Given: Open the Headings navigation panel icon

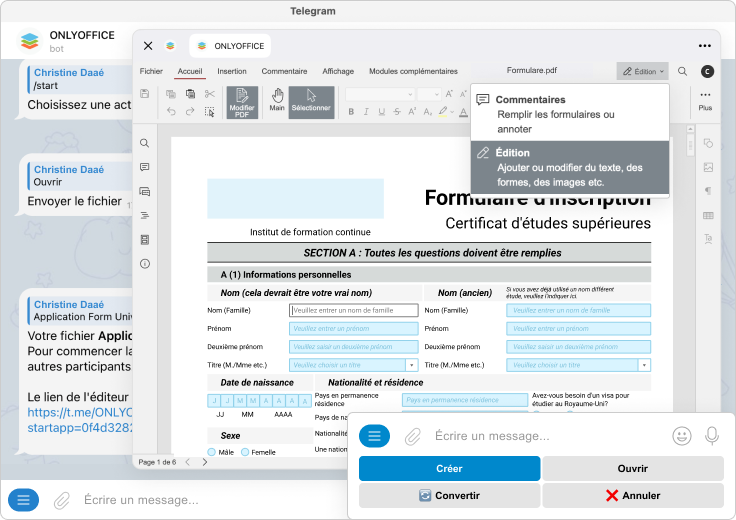Looking at the screenshot, I should tap(145, 215).
